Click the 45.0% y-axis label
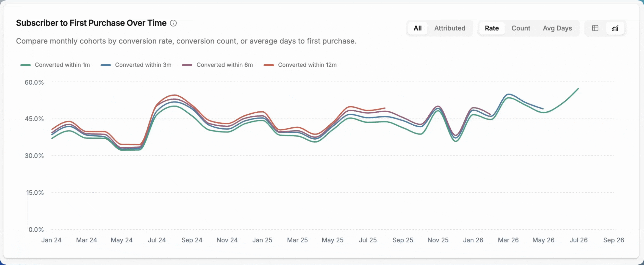The width and height of the screenshot is (644, 265). [x=34, y=119]
